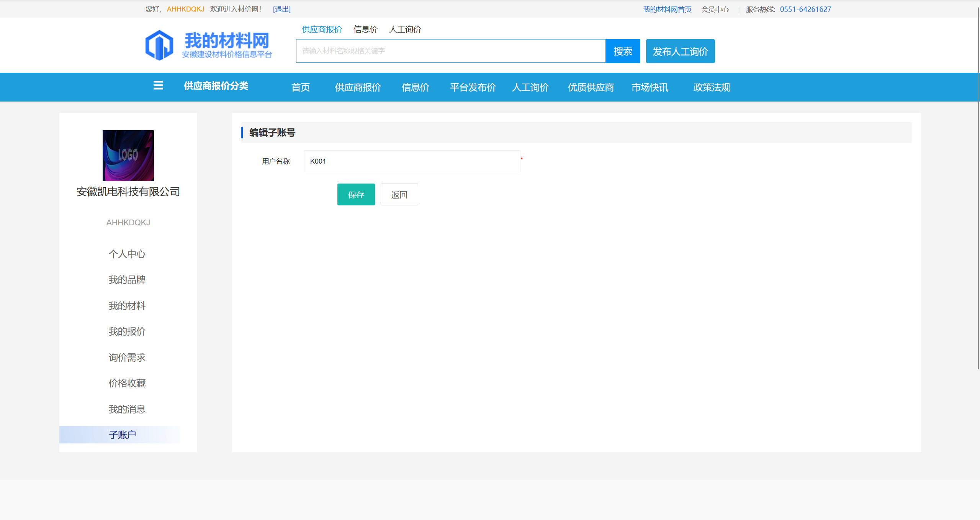Open 我的报价 in sidebar menu

(127, 331)
